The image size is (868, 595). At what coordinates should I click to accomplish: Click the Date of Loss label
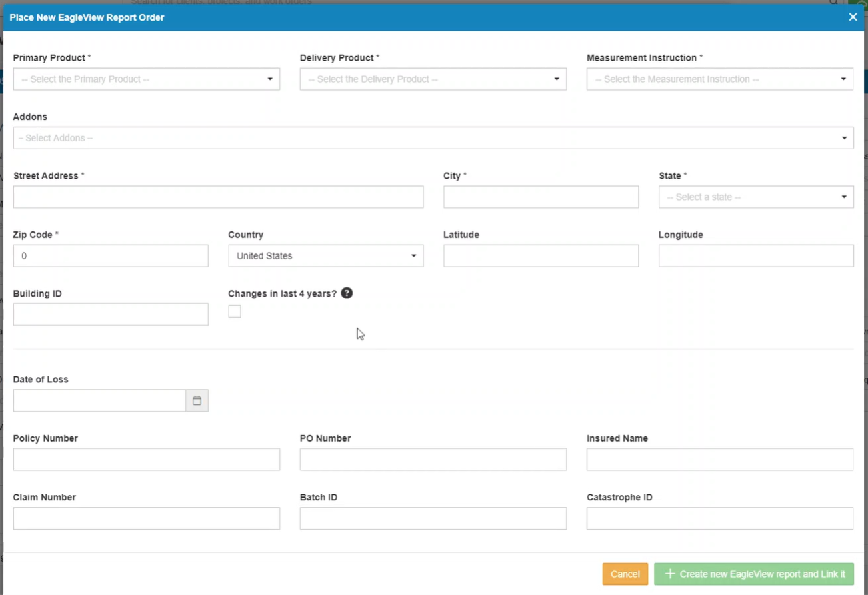click(41, 380)
